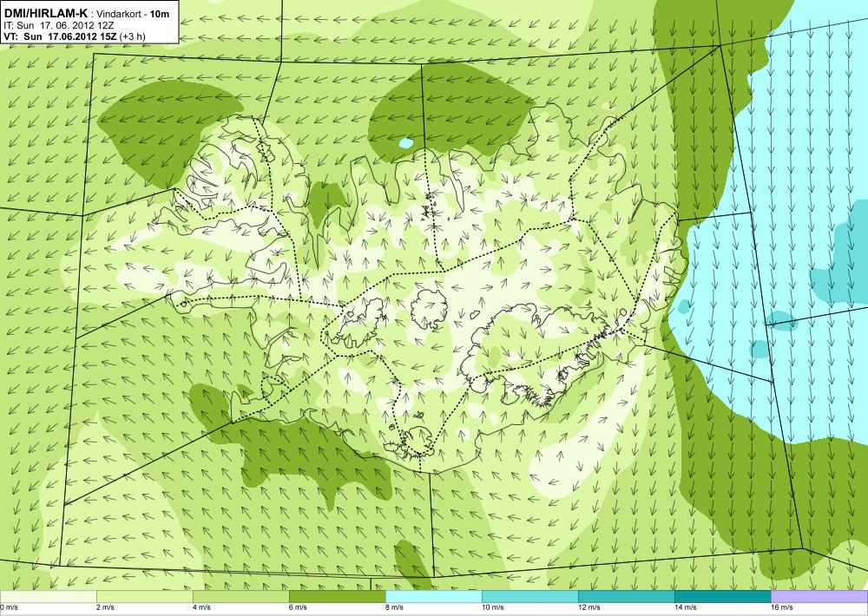
Task: Click the 14–16 m/s dark teal legend swatch
Action: [722, 597]
